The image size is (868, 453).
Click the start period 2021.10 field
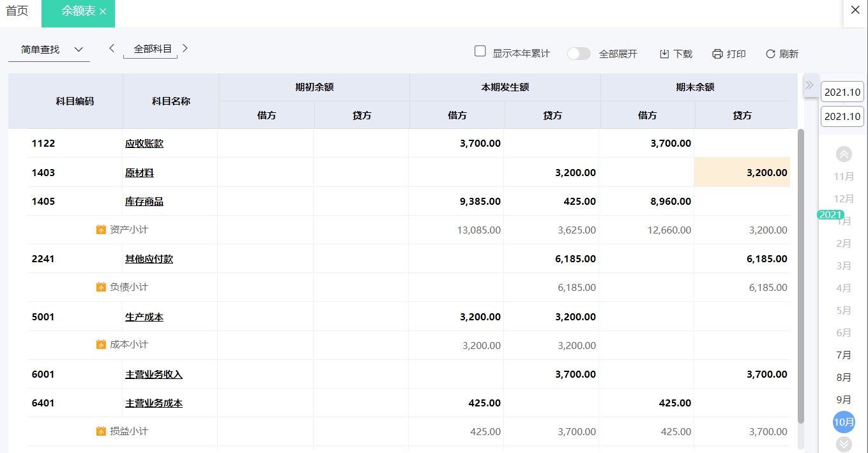pyautogui.click(x=842, y=92)
